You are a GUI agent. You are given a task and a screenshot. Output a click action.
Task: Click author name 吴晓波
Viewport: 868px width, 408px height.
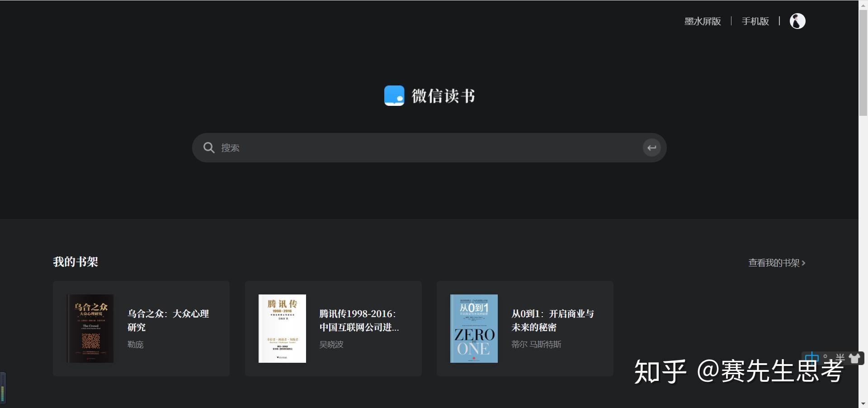[x=331, y=345]
